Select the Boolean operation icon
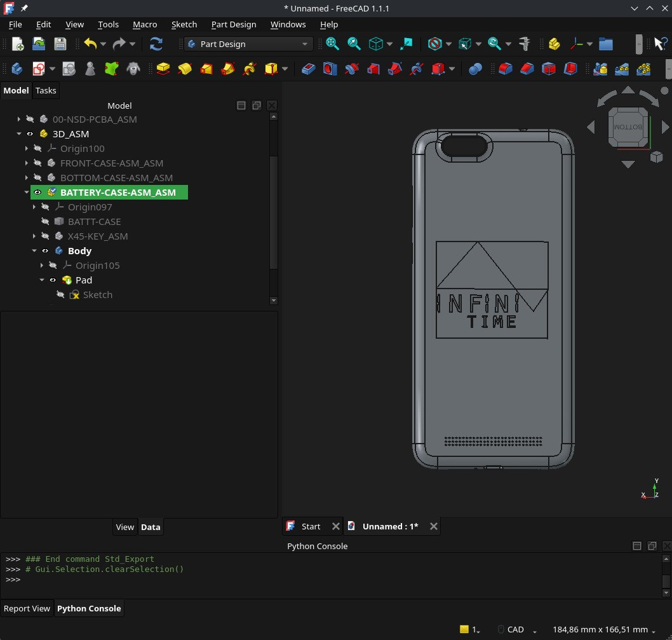Image resolution: width=672 pixels, height=640 pixels. click(x=475, y=69)
